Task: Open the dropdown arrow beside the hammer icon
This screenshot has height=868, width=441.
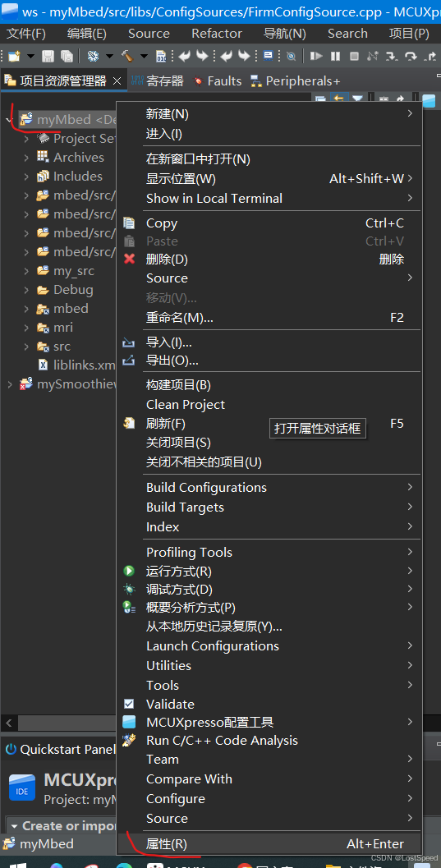Action: point(144,56)
